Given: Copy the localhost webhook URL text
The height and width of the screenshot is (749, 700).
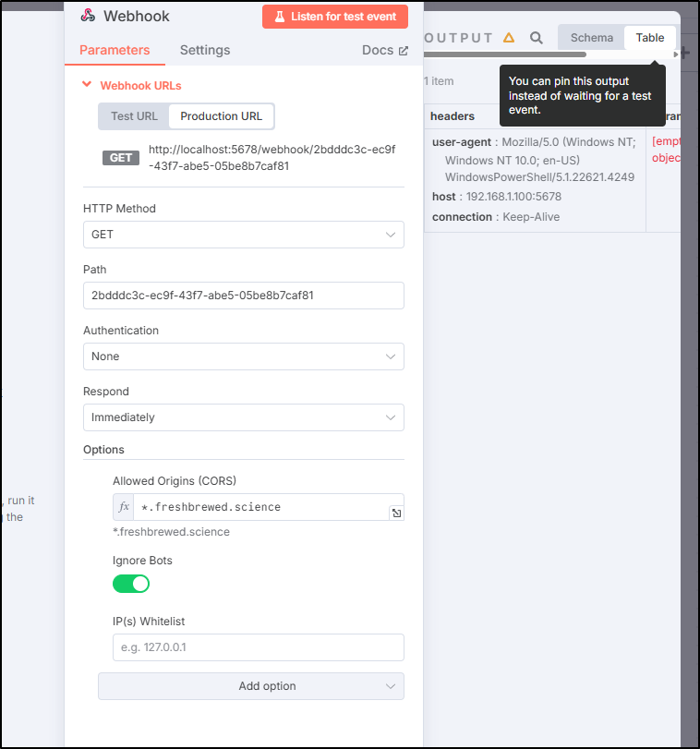Looking at the screenshot, I should pyautogui.click(x=272, y=158).
